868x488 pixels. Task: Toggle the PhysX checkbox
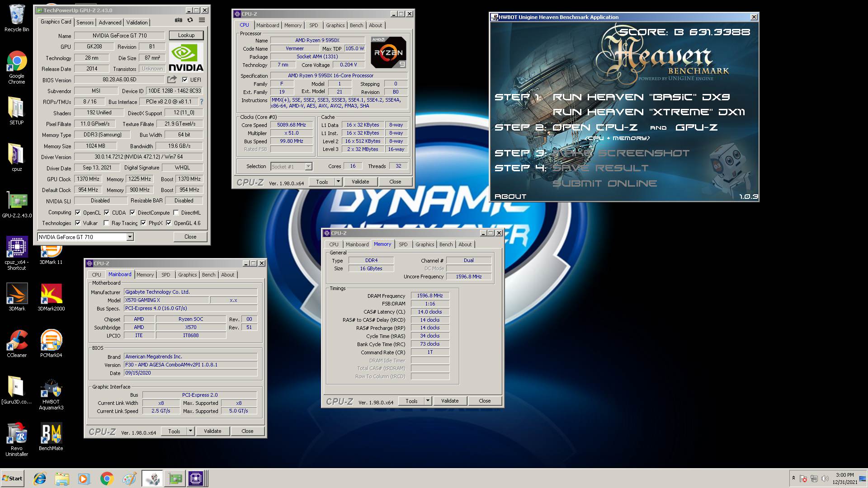(x=143, y=223)
